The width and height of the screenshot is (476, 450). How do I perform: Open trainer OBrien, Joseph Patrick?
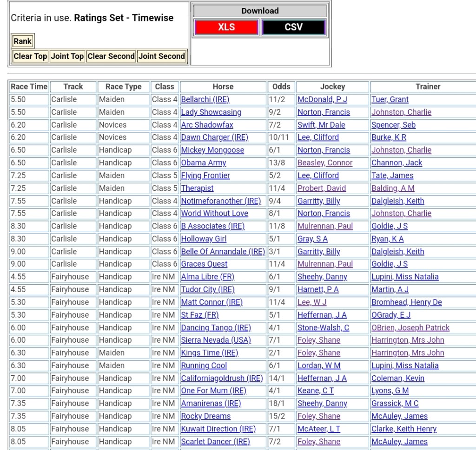[x=410, y=327]
